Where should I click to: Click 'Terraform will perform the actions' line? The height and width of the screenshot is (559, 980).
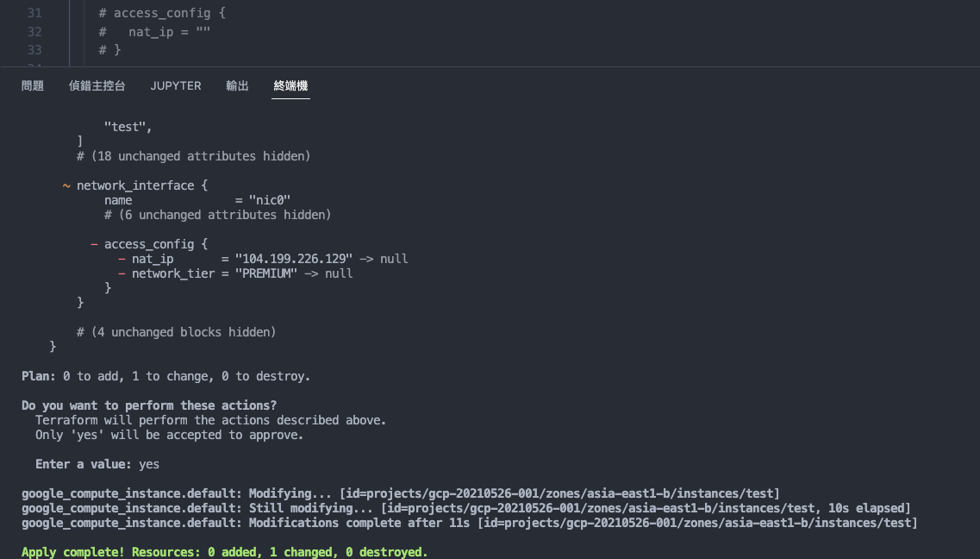pos(210,420)
